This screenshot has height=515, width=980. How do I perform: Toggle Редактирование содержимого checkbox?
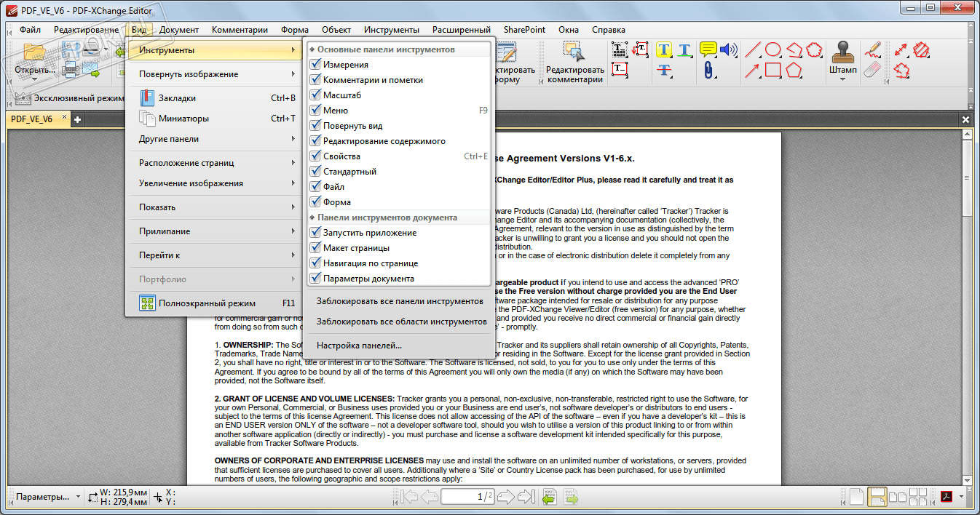[x=315, y=141]
